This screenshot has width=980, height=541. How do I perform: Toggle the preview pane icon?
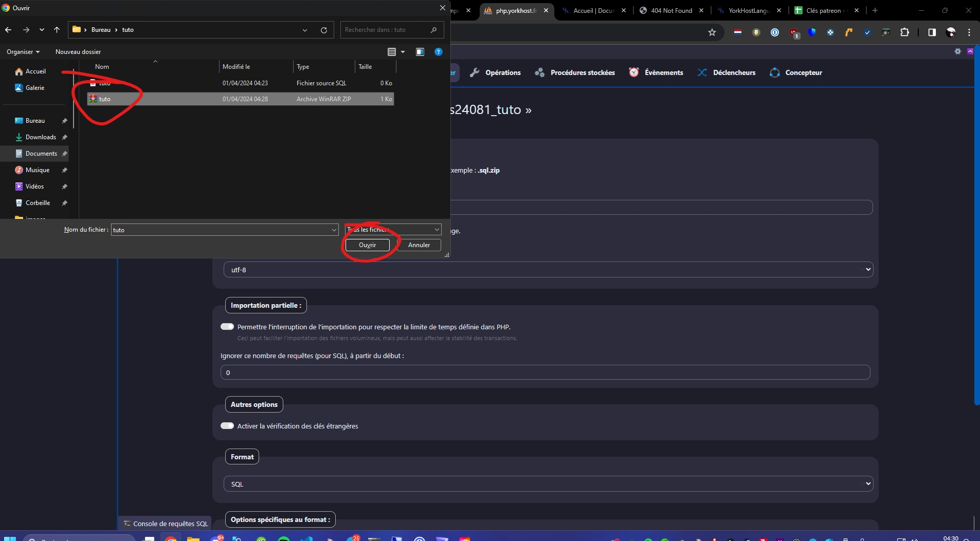click(x=420, y=52)
